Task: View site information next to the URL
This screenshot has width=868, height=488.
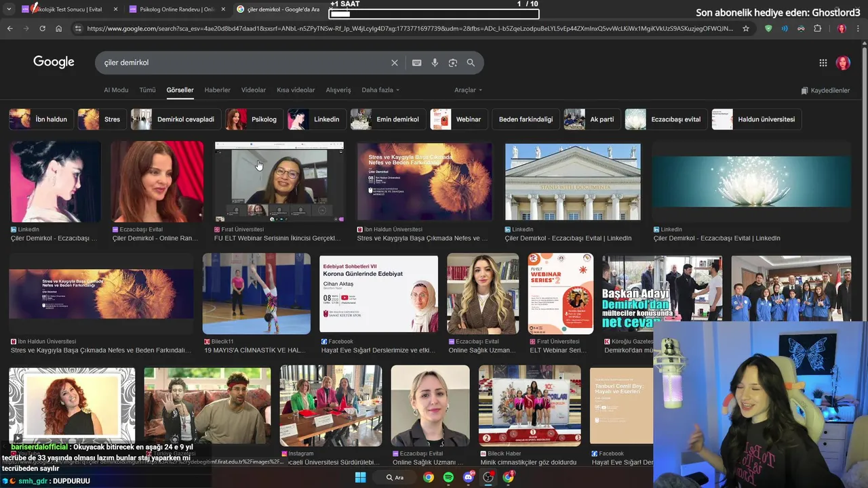Action: 78,28
